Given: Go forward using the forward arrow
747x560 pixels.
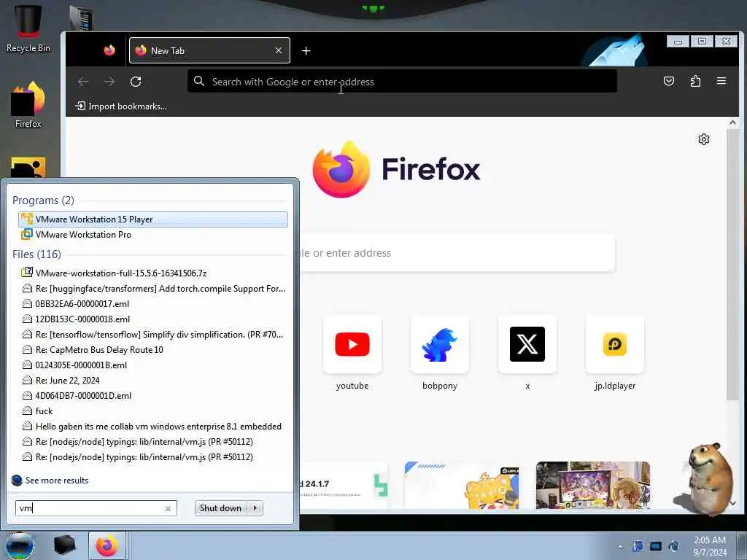Looking at the screenshot, I should (109, 82).
